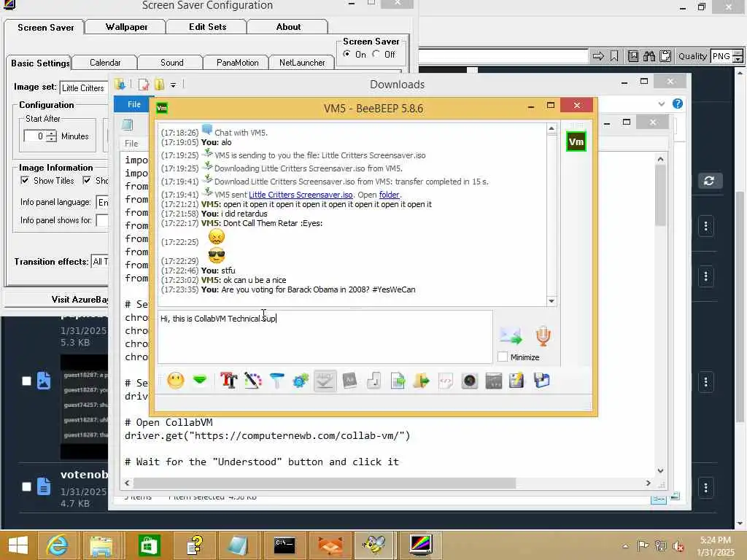Click the picture frame icon near binoculars

click(632, 56)
